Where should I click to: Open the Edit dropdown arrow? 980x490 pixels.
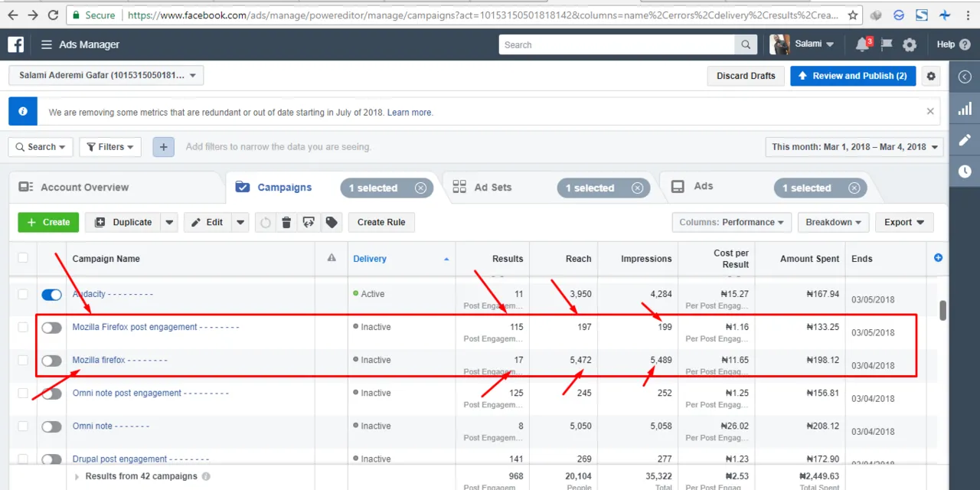coord(240,222)
